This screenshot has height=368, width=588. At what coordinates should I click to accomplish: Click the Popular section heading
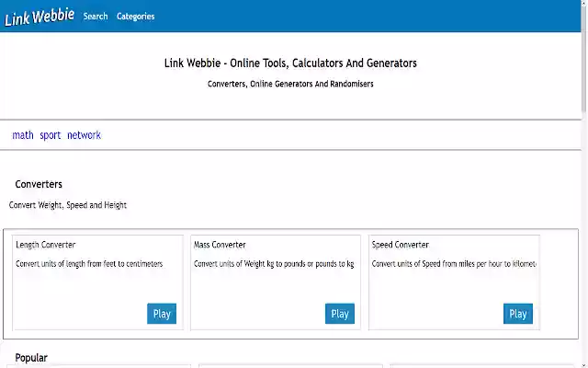click(31, 358)
